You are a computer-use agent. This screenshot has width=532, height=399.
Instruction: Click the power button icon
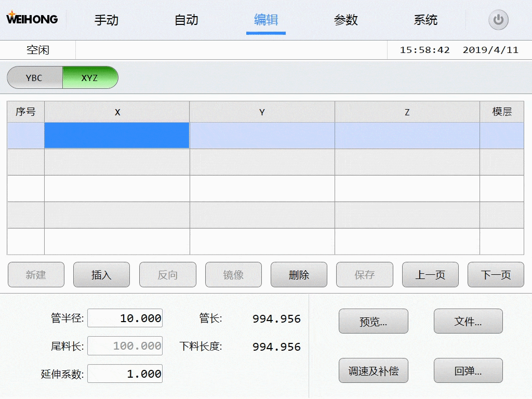498,20
